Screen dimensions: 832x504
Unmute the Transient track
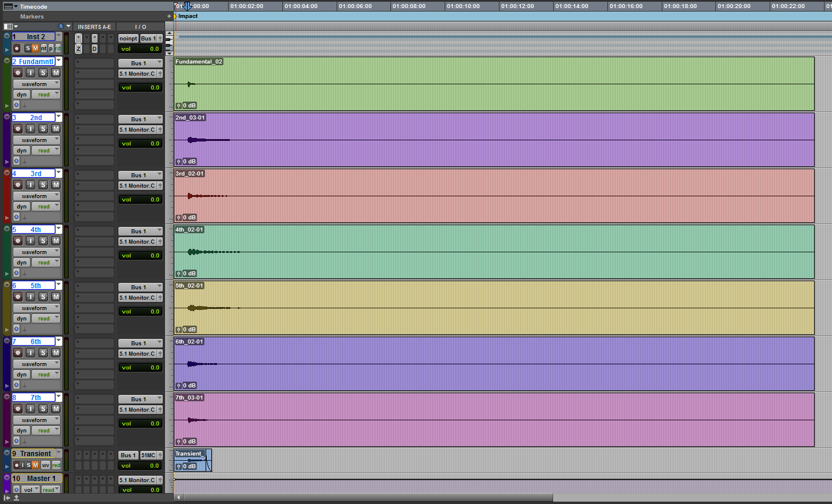point(35,465)
